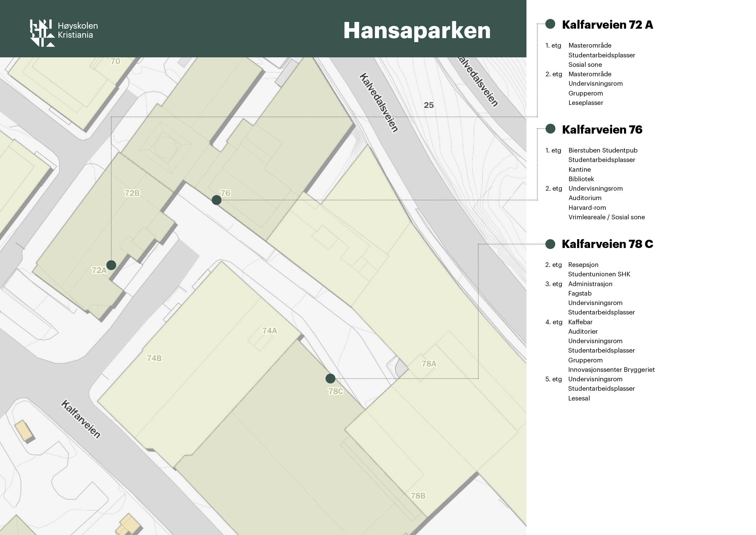Click building label 70 on the map
Viewport: 756px width, 535px height.
(x=115, y=61)
